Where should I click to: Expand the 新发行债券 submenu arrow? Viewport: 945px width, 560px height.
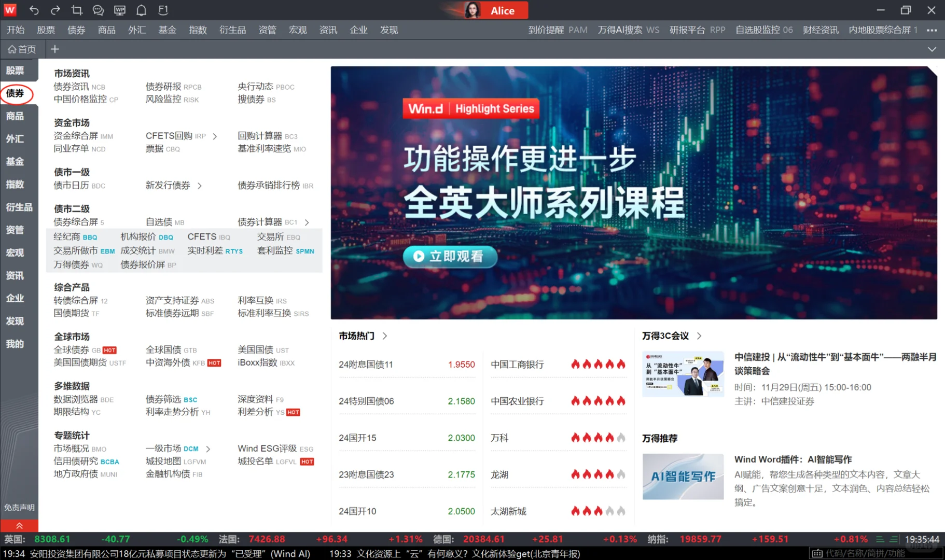click(200, 186)
